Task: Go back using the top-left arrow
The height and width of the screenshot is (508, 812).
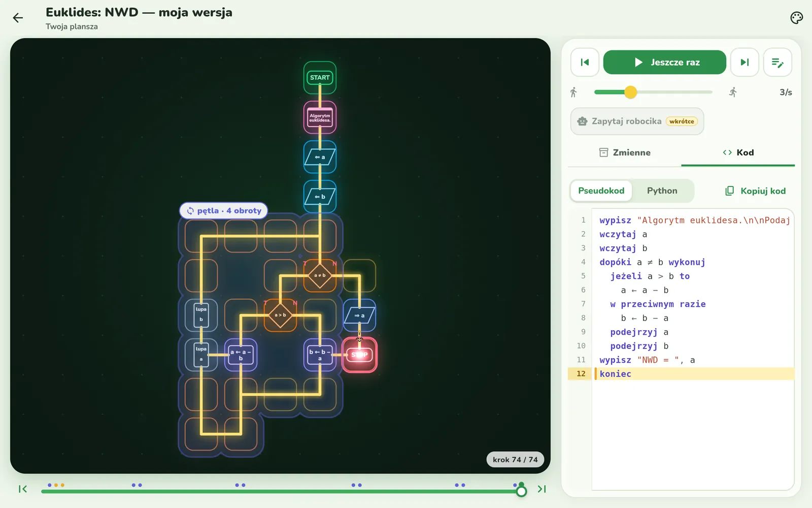Action: [x=18, y=18]
